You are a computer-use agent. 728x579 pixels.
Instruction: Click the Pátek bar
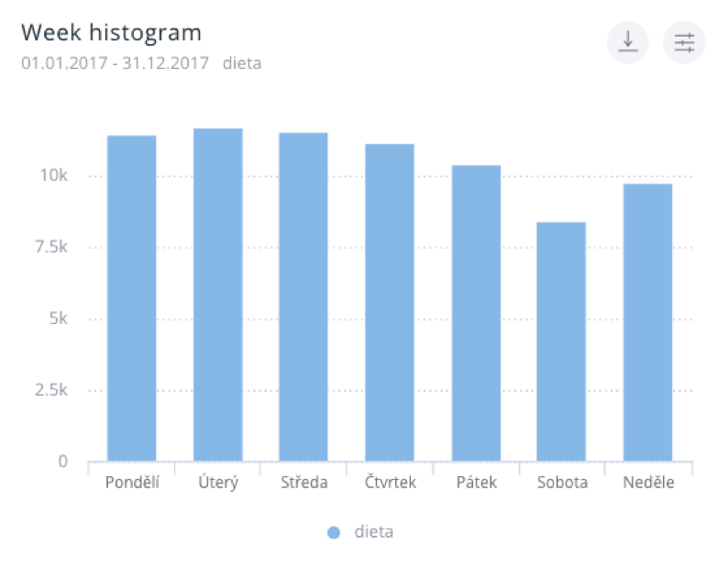[x=476, y=313]
